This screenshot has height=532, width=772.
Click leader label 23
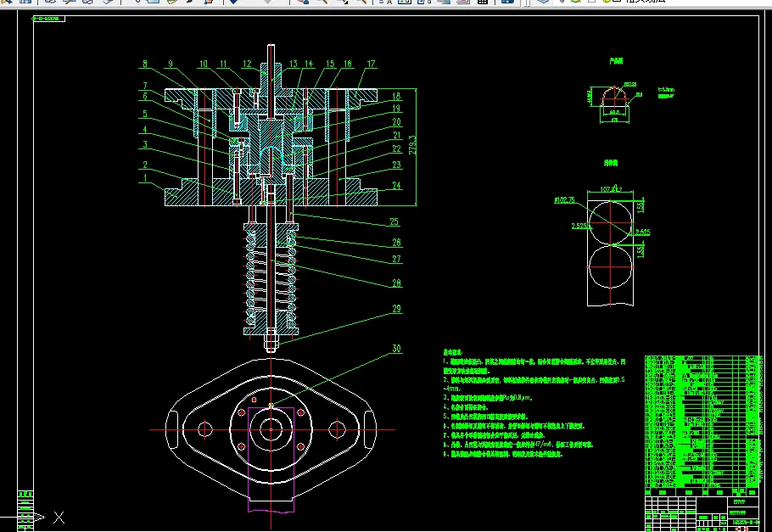coord(396,165)
